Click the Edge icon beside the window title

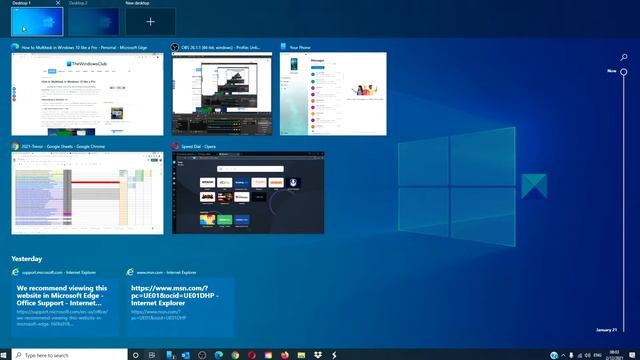coord(16,47)
